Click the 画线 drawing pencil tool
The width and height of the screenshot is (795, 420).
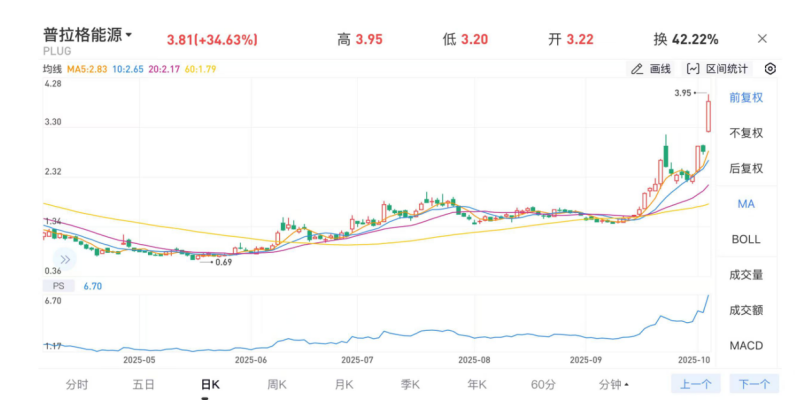(650, 69)
